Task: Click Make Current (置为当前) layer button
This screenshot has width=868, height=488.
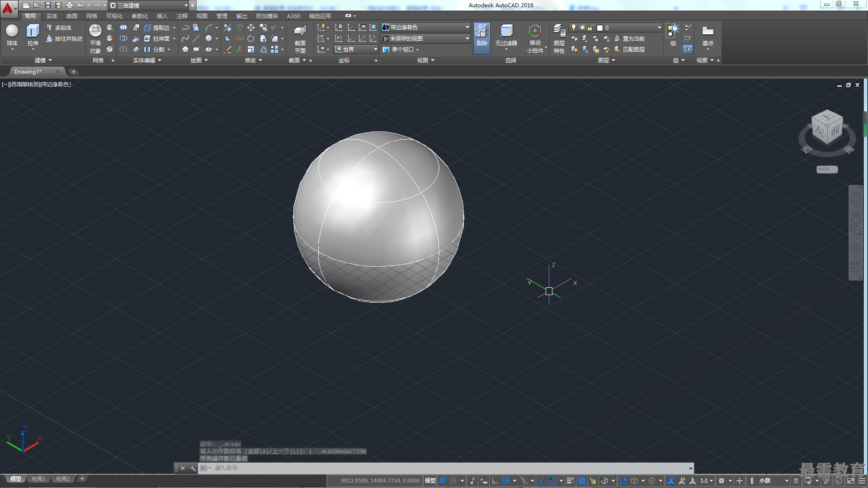Action: 629,39
